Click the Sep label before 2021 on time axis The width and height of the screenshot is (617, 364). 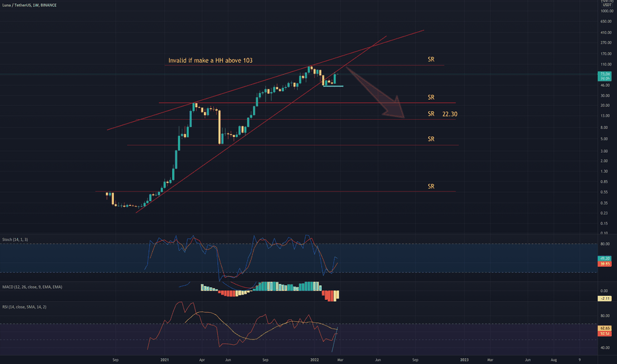pos(115,359)
